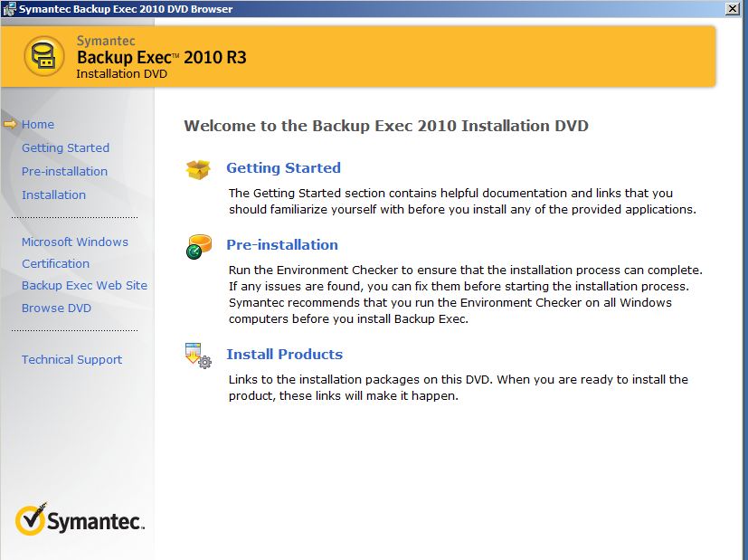Click the open box Getting Started icon

click(x=198, y=170)
